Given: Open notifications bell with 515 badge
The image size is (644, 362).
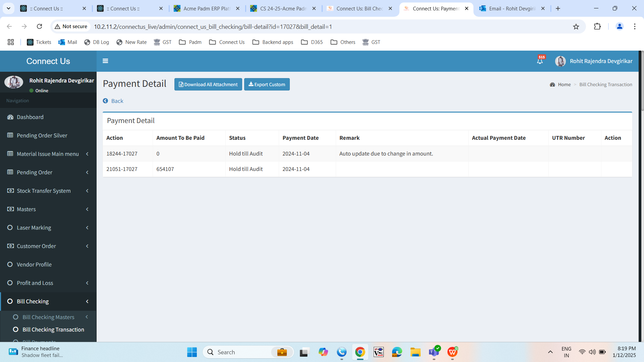Looking at the screenshot, I should pyautogui.click(x=540, y=60).
